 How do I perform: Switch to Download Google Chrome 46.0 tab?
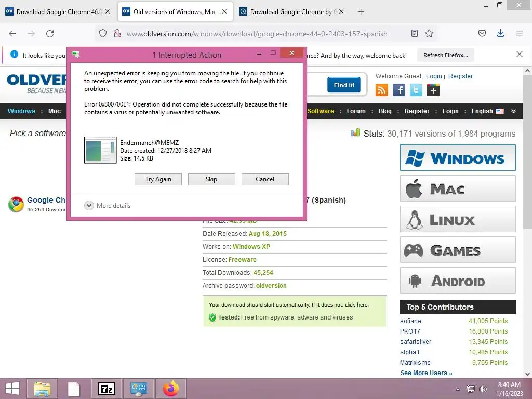(58, 11)
